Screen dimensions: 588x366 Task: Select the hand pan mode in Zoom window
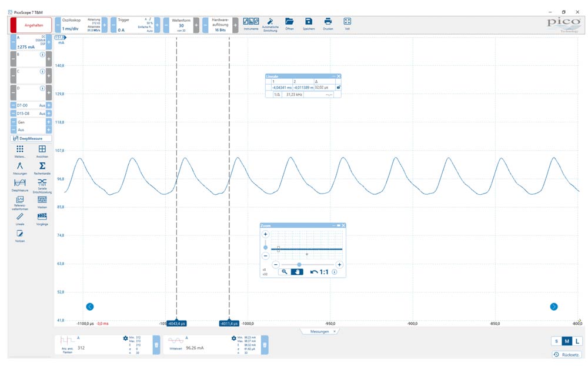coord(297,272)
